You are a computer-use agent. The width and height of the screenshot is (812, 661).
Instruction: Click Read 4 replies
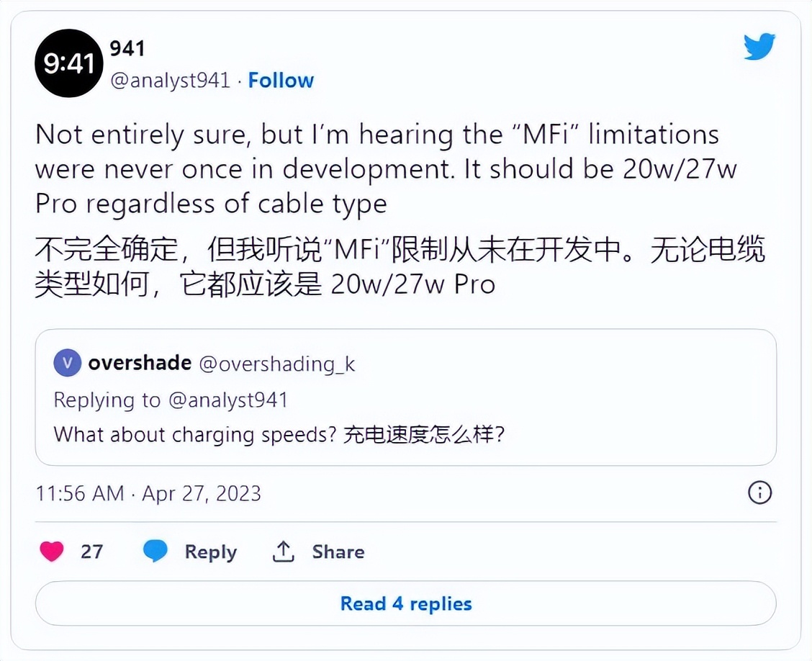[405, 603]
